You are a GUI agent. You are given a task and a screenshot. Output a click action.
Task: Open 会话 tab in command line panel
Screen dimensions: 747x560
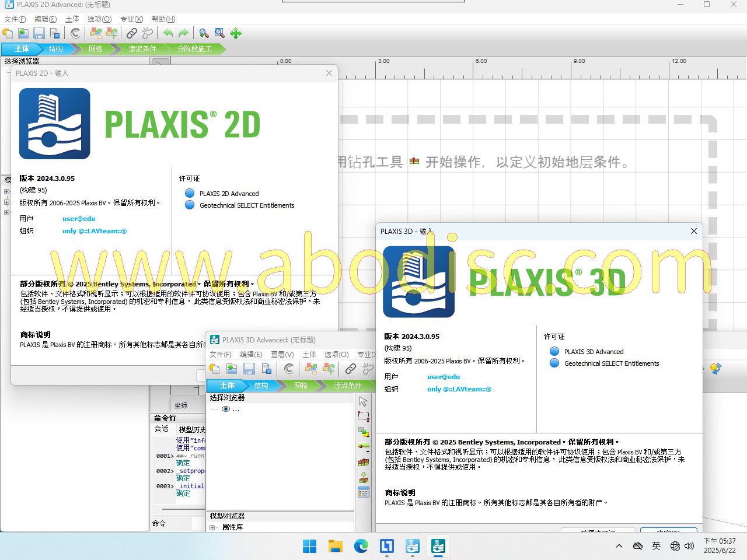[162, 429]
